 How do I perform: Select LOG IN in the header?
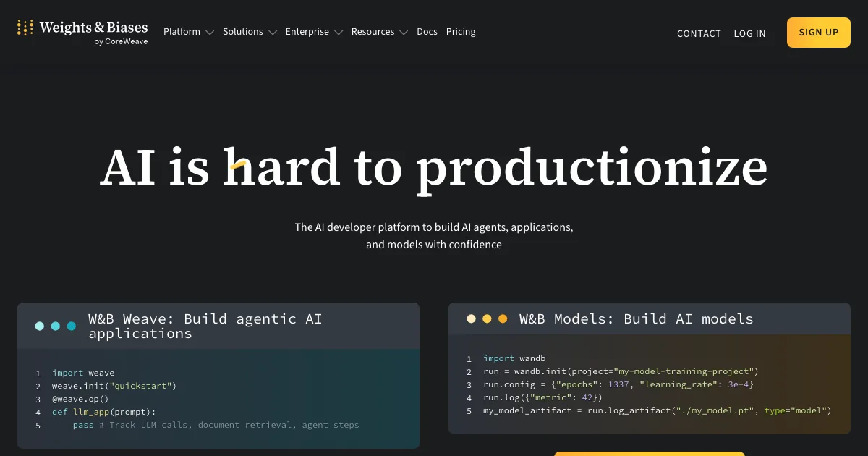749,33
